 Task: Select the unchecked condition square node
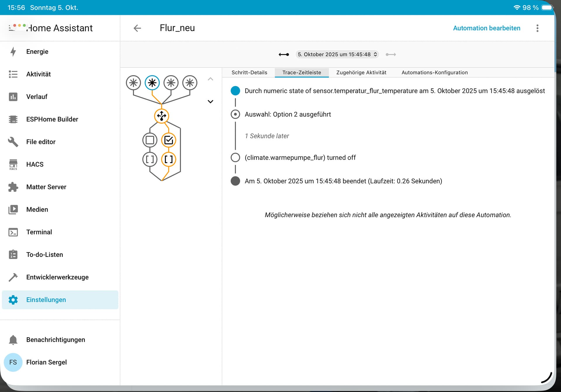pyautogui.click(x=150, y=140)
